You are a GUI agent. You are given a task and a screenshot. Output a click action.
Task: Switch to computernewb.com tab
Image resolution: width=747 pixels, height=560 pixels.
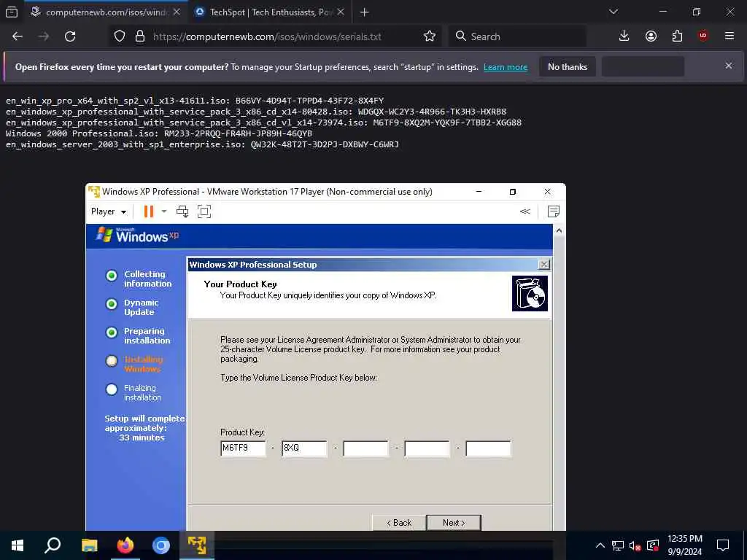pyautogui.click(x=106, y=12)
